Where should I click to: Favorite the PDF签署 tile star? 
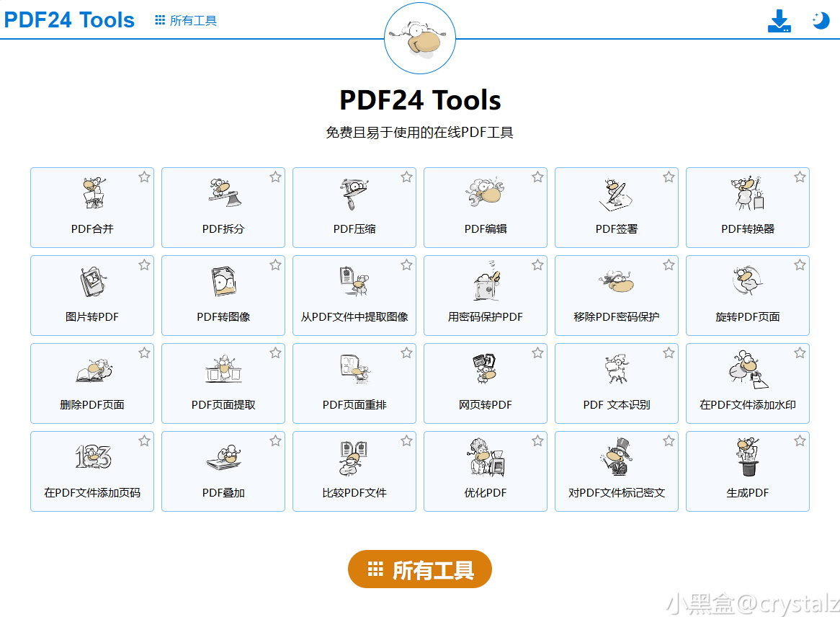pyautogui.click(x=669, y=177)
